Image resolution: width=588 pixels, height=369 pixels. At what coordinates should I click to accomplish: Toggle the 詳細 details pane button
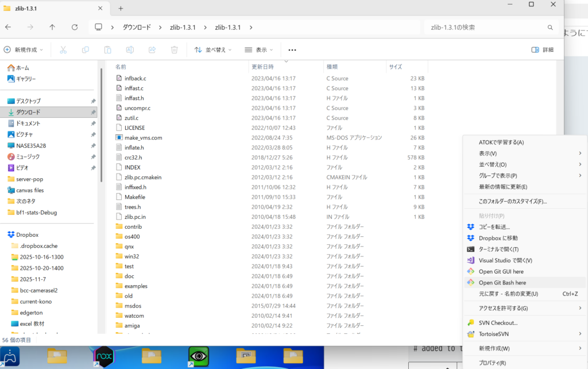tap(543, 50)
